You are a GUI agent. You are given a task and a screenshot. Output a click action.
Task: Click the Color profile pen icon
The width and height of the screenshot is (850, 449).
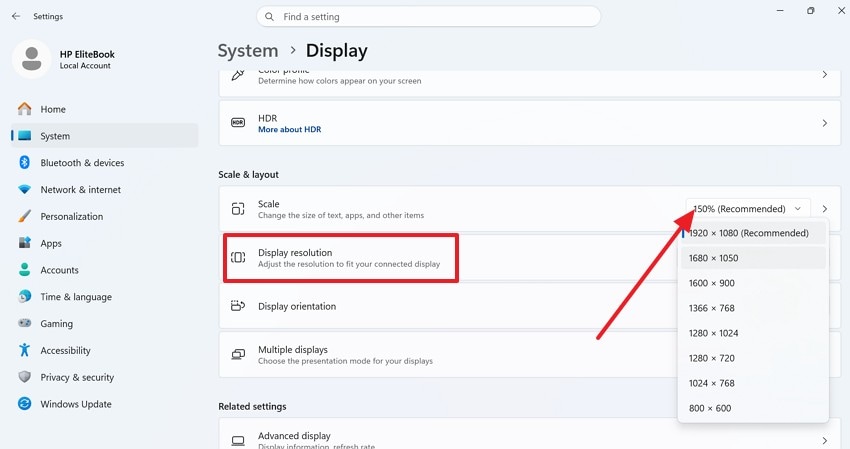237,75
